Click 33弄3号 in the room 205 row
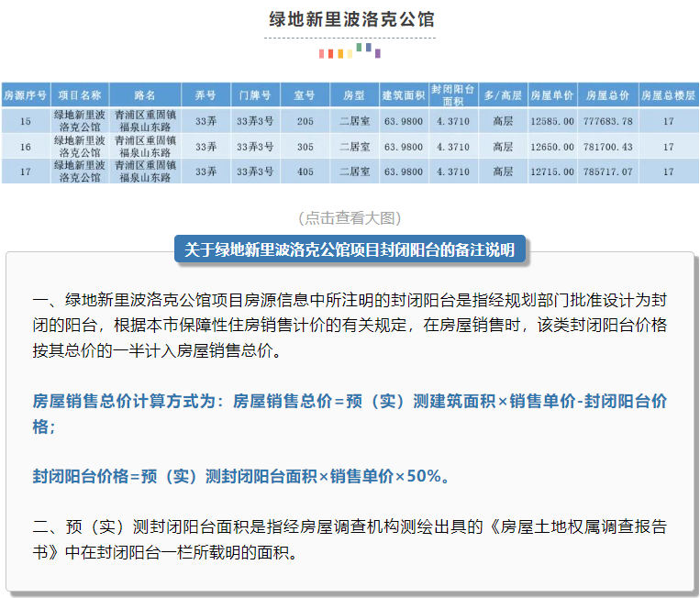This screenshot has height=598, width=700. click(255, 121)
